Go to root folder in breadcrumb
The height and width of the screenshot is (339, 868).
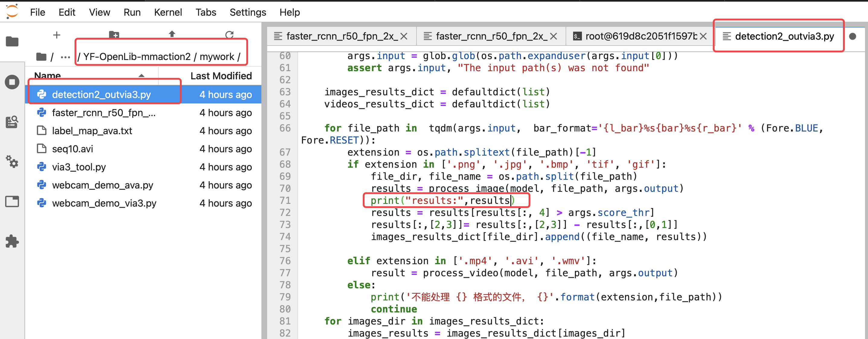click(41, 57)
